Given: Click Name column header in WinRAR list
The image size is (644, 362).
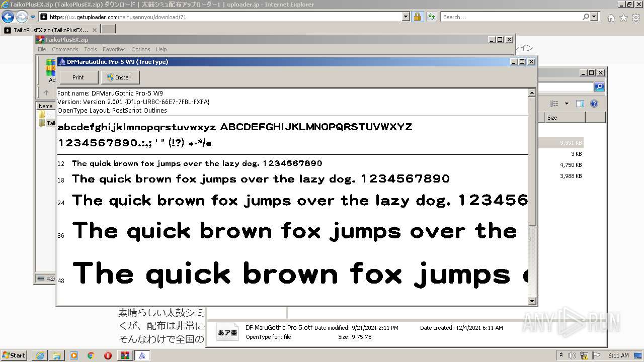Looking at the screenshot, I should click(x=46, y=106).
